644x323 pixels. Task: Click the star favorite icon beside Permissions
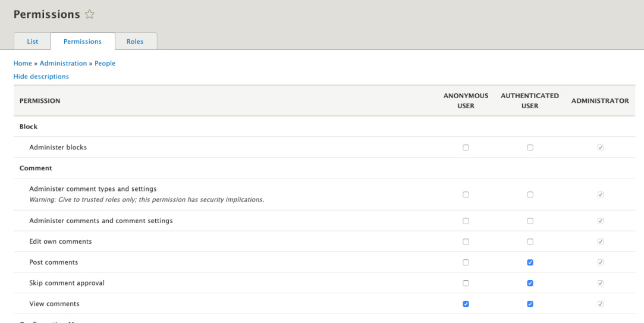pos(90,15)
